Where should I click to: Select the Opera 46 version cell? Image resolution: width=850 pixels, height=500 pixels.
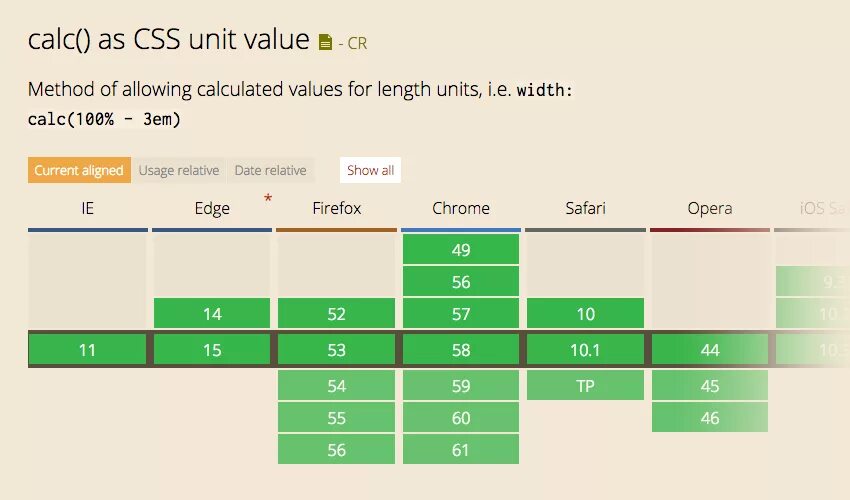click(x=710, y=418)
